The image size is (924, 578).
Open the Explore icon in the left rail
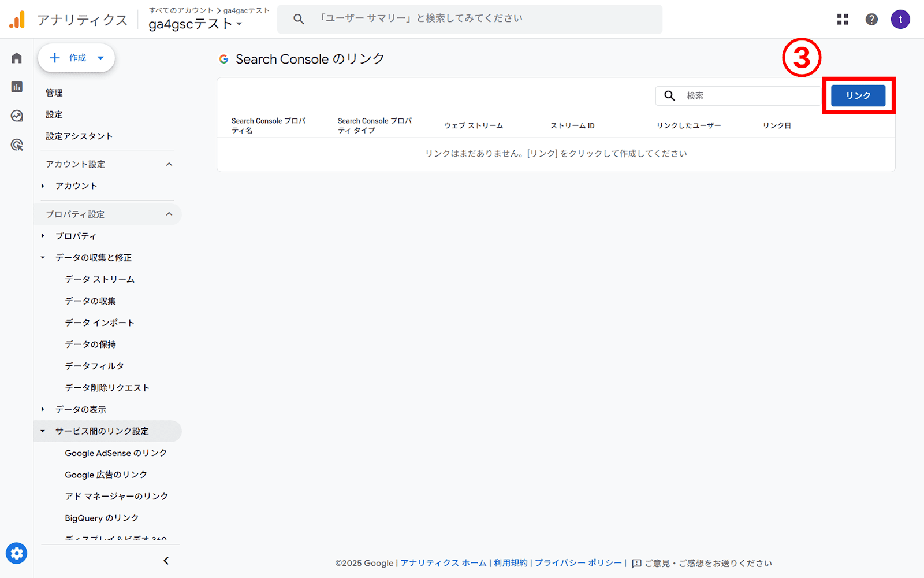(16, 116)
